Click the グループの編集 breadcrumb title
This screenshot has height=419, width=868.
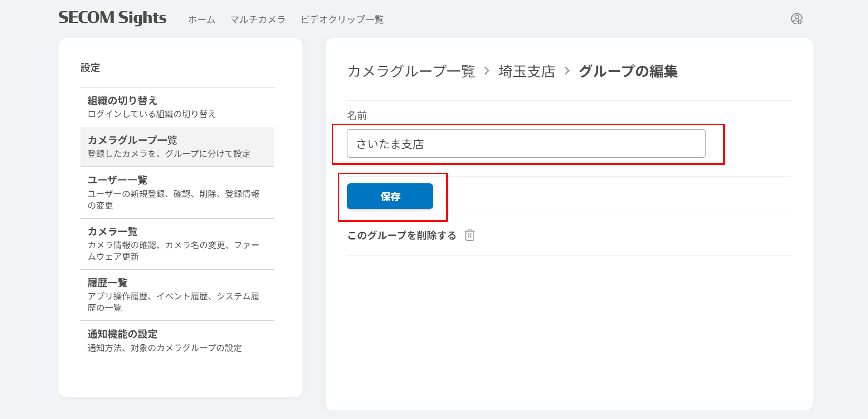628,71
